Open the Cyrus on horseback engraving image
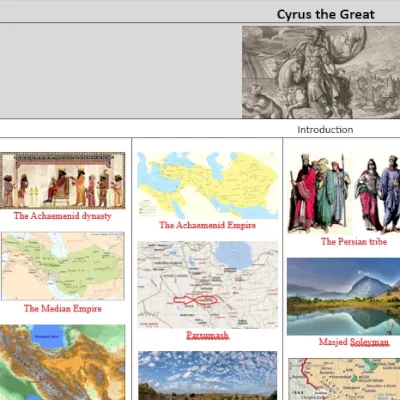The image size is (400, 400). [x=321, y=72]
